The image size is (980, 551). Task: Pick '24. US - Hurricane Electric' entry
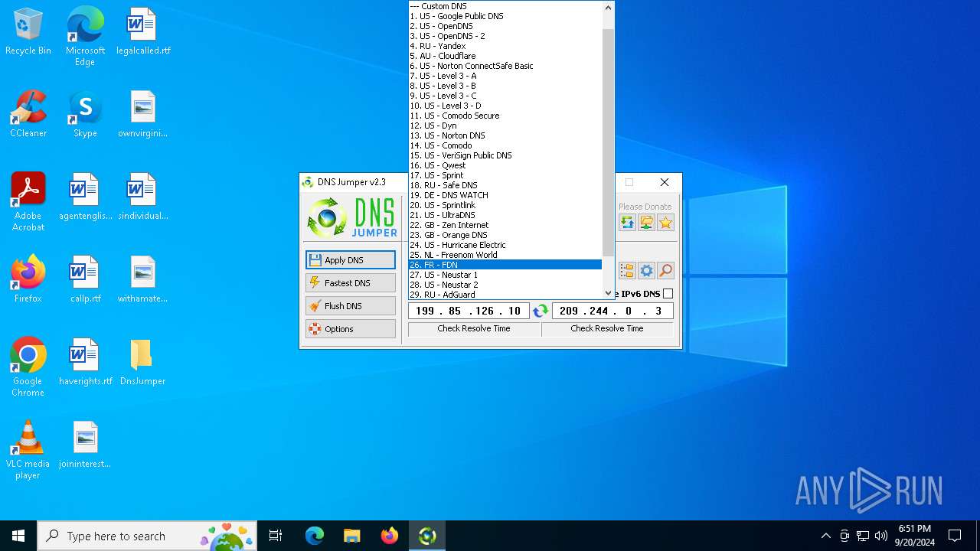pos(505,245)
